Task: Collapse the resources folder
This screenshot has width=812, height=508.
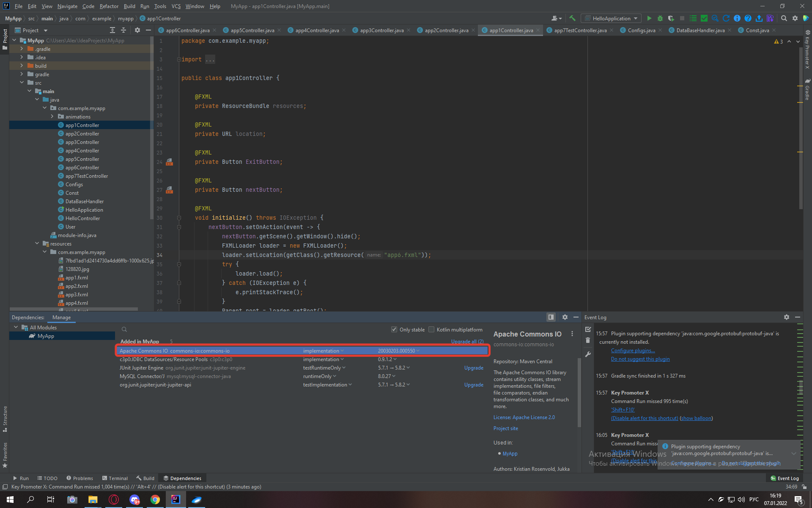Action: 37,243
